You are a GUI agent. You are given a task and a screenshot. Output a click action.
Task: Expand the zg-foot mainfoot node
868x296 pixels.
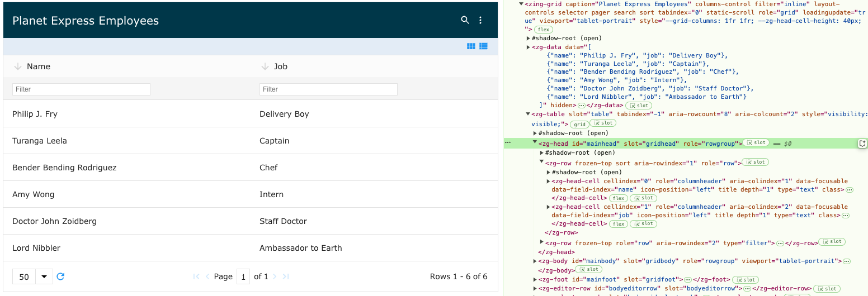click(535, 279)
